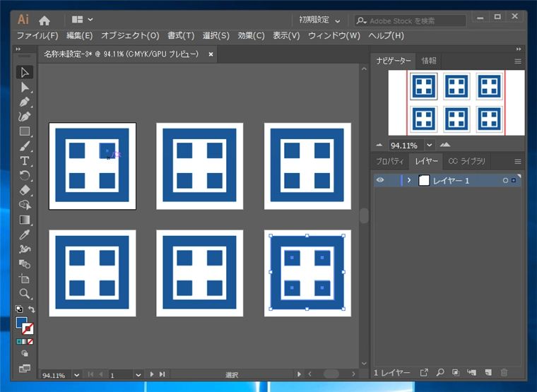Select the Pen tool

[25, 102]
